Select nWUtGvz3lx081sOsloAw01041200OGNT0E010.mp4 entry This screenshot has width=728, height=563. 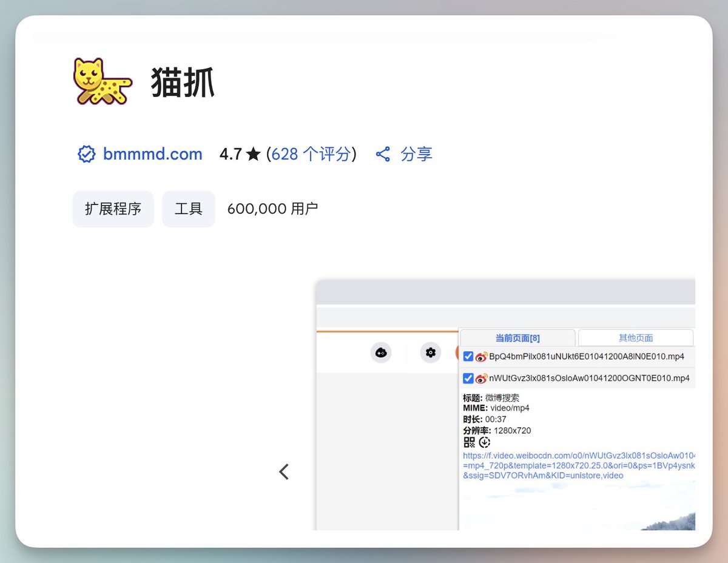click(x=589, y=378)
